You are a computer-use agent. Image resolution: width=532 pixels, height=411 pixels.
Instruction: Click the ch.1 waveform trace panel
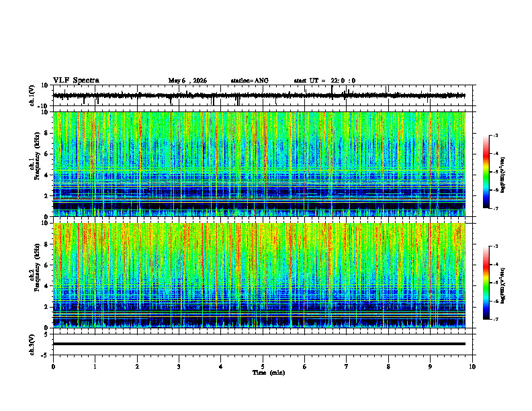[259, 95]
